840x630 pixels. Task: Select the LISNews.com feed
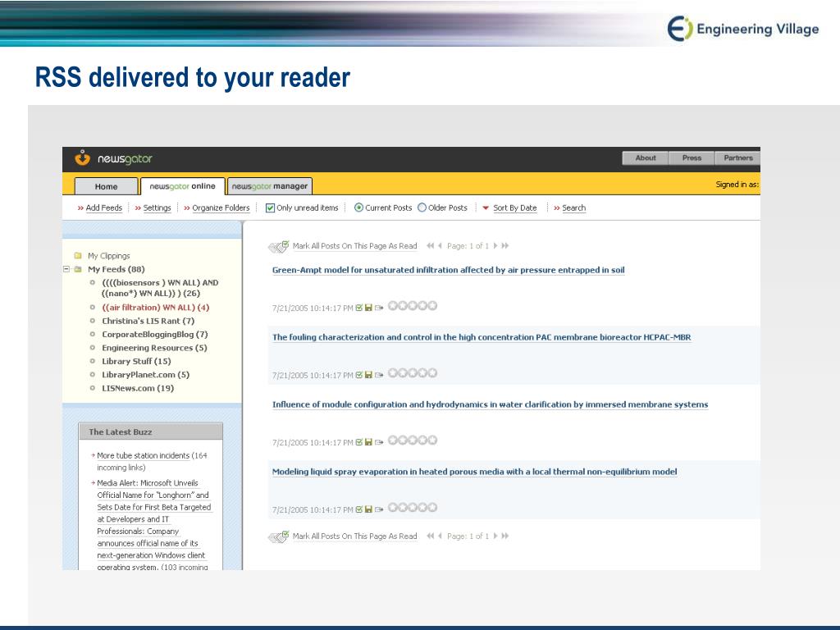click(x=138, y=388)
